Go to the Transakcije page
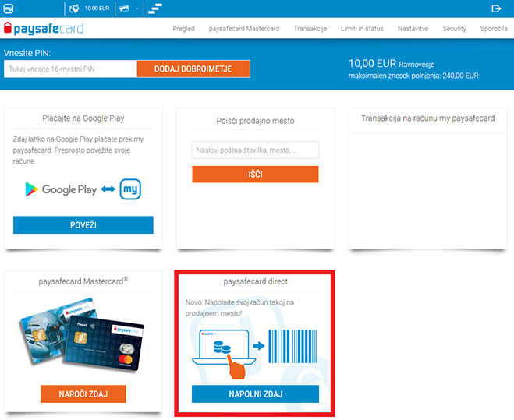Screen dimensions: 514x420 click(x=310, y=29)
